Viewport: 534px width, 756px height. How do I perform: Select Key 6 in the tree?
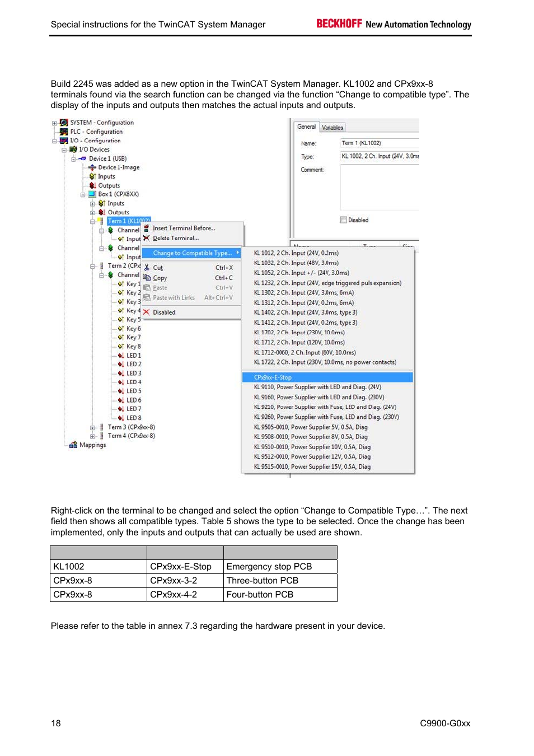pos(133,329)
